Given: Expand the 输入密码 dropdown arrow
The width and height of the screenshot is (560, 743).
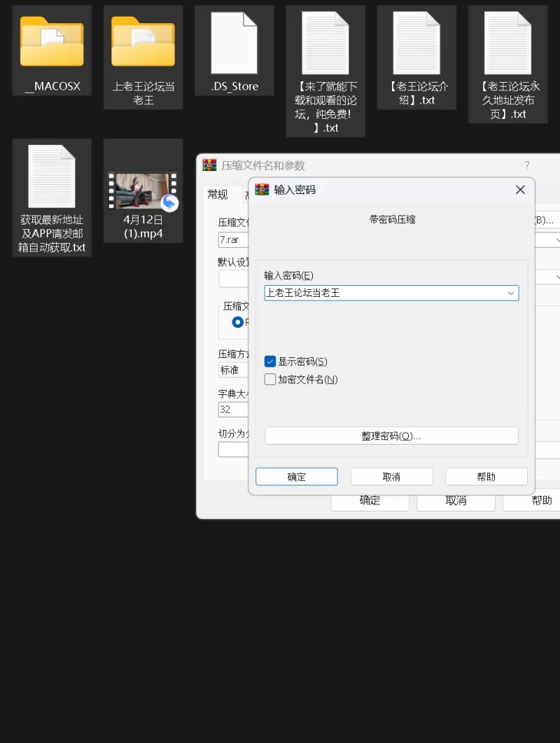Looking at the screenshot, I should [511, 293].
